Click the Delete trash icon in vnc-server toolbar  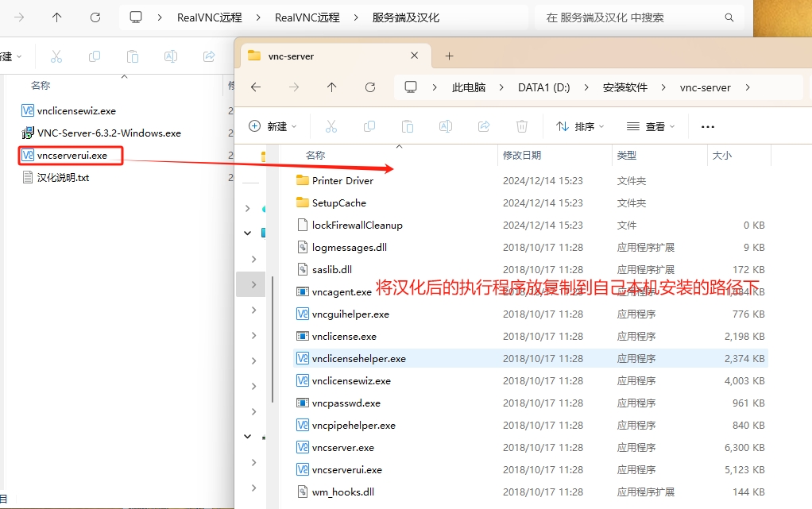coord(522,126)
